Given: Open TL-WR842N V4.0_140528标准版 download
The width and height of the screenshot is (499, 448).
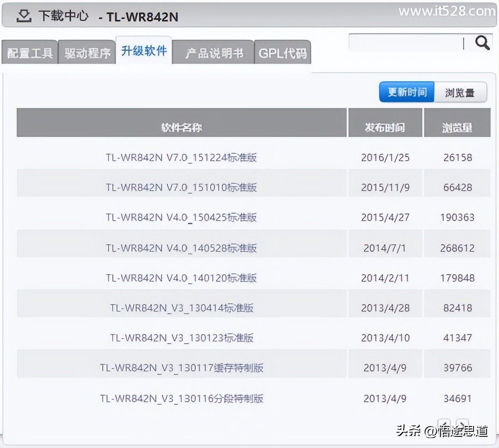Looking at the screenshot, I should (x=181, y=248).
